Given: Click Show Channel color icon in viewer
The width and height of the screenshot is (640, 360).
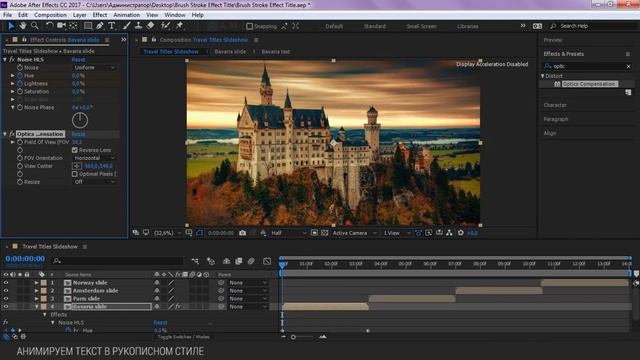Looking at the screenshot, I should coord(263,233).
